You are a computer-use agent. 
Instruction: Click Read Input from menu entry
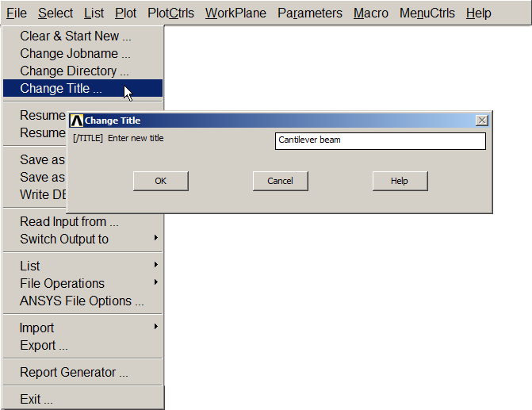click(x=69, y=221)
